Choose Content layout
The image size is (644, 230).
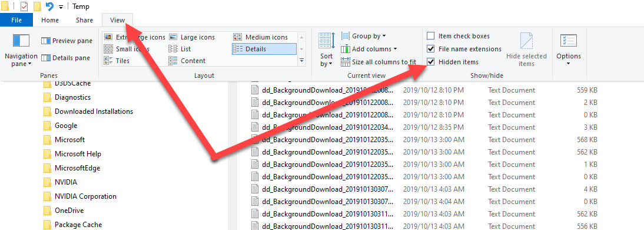(187, 61)
